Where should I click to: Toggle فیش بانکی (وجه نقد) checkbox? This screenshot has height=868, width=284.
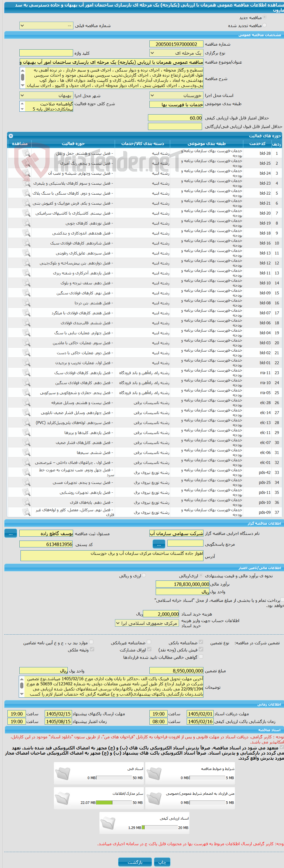201,649
